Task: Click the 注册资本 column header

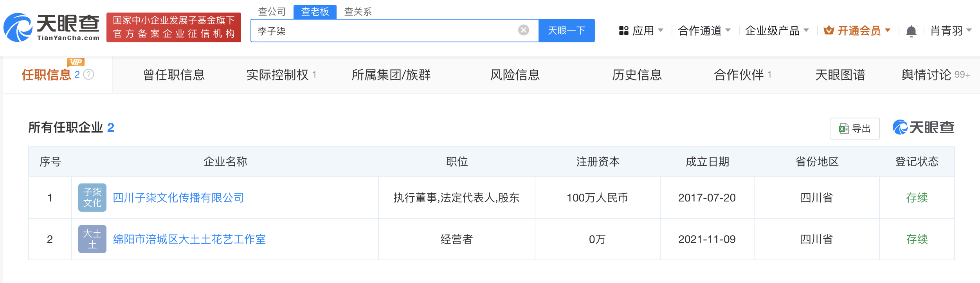Action: (598, 161)
